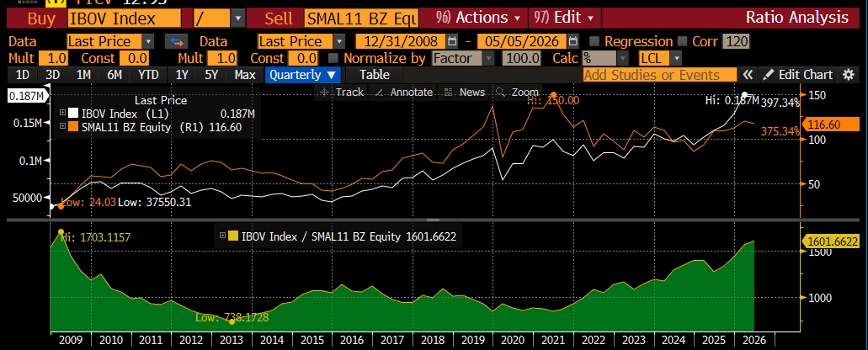Click the Buy side Const 0.0 field

(135, 58)
